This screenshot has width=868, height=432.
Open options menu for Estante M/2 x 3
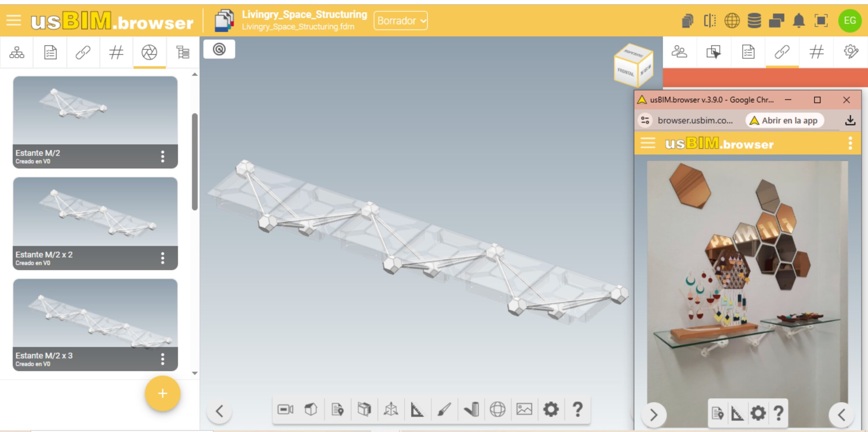(x=163, y=359)
